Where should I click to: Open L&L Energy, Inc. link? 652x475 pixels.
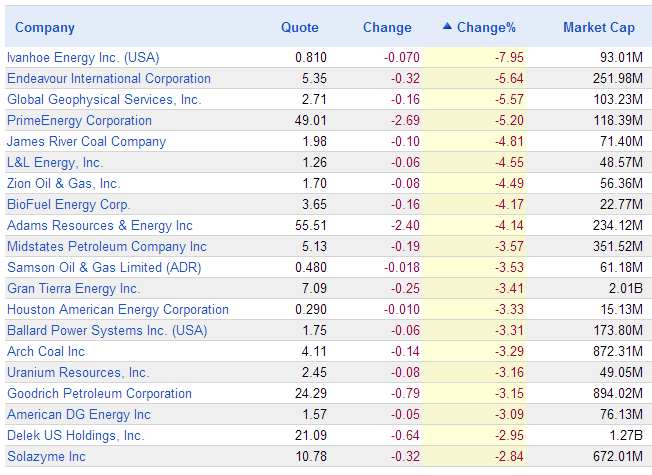(x=55, y=162)
